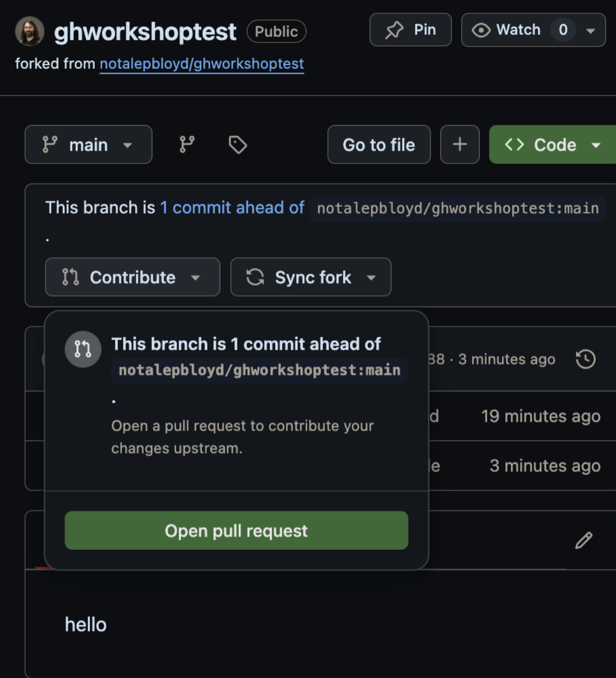Pin this repository
616x678 pixels.
pyautogui.click(x=410, y=30)
